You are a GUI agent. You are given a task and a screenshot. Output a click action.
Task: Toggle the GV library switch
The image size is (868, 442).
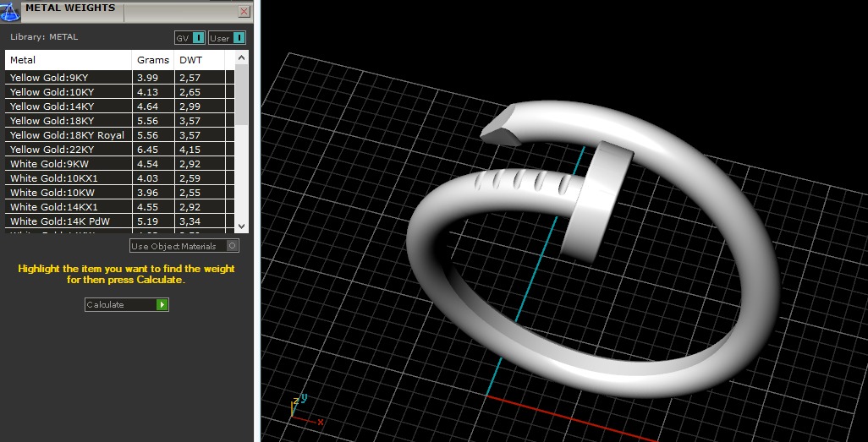[190, 38]
